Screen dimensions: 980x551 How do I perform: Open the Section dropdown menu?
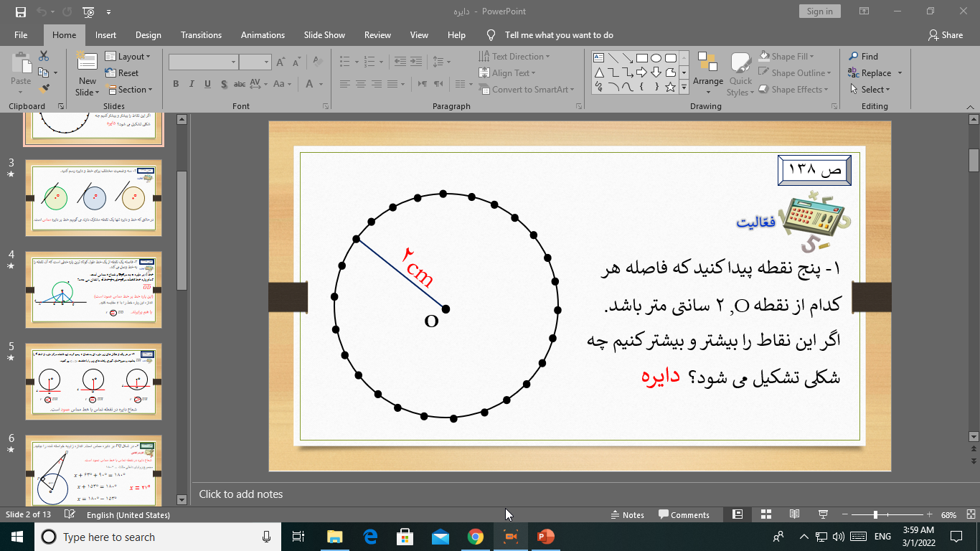pos(129,90)
